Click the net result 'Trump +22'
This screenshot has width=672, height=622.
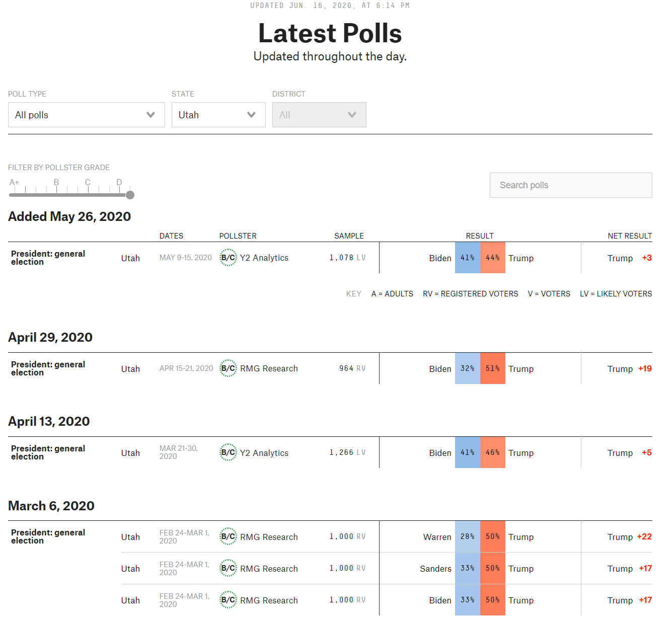click(x=630, y=536)
